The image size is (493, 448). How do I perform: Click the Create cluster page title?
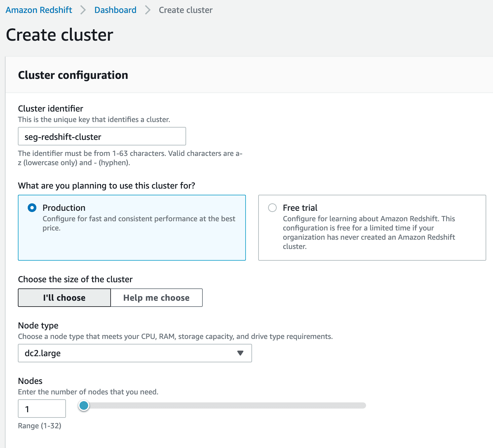point(60,35)
